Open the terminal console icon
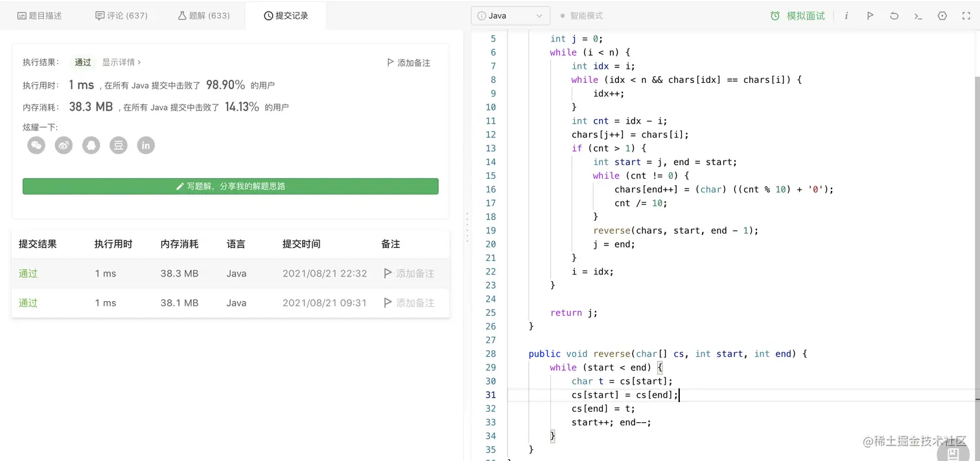This screenshot has height=461, width=980. tap(918, 16)
